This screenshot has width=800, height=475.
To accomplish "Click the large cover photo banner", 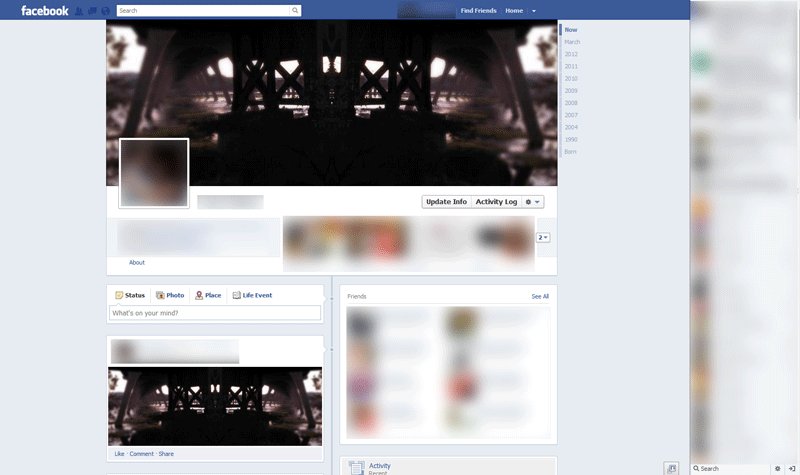I will tap(332, 103).
